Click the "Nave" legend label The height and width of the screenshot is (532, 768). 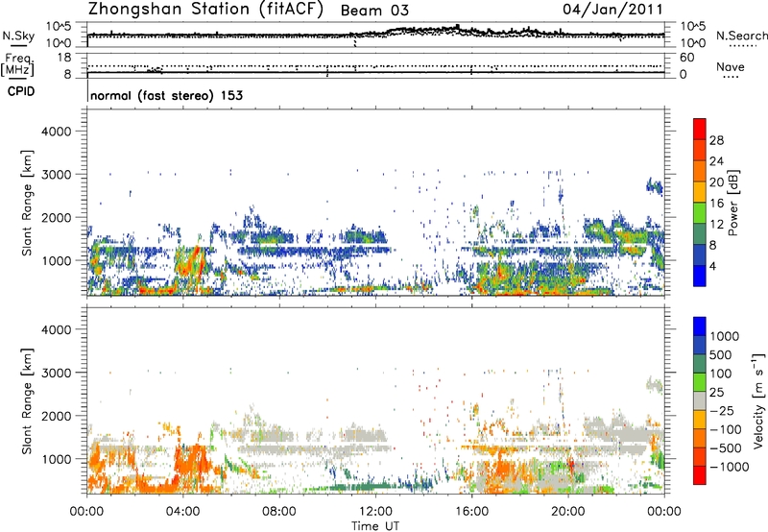[x=730, y=66]
